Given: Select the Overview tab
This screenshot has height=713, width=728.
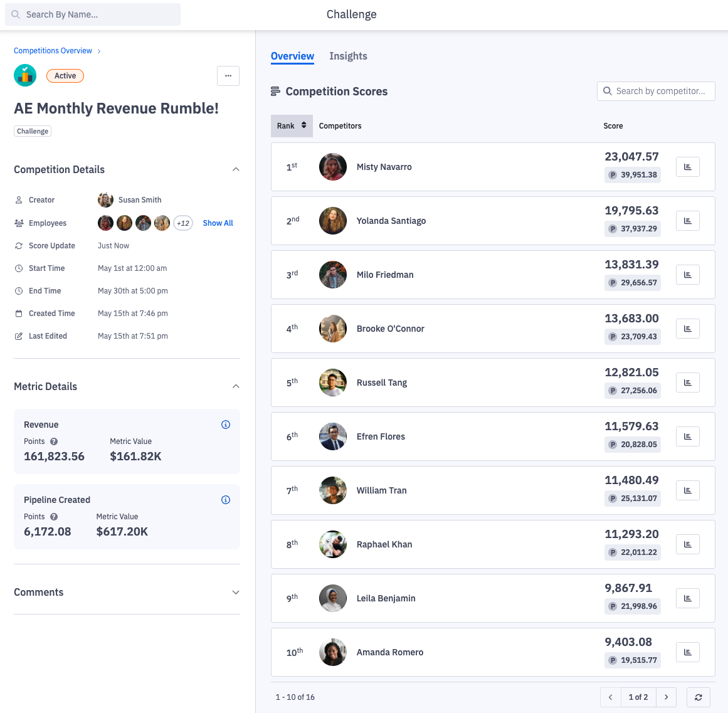Looking at the screenshot, I should tap(292, 56).
